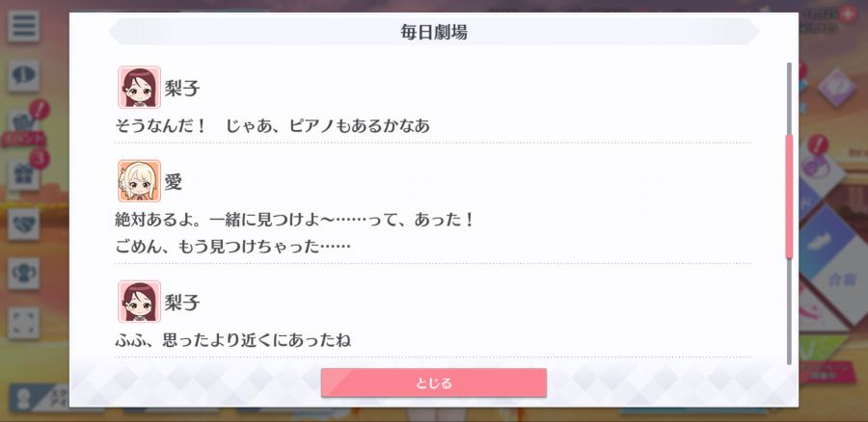Open the speech bubble notices icon
This screenshot has width=868, height=422.
(x=24, y=76)
